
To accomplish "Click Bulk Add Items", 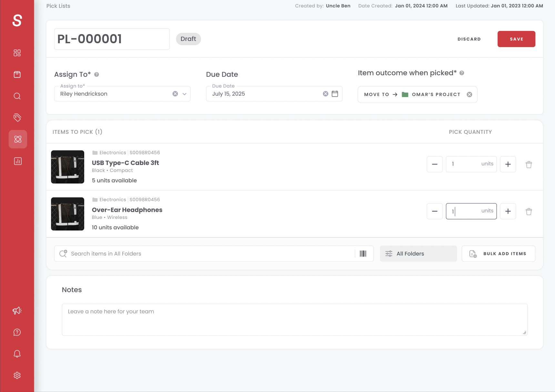I will [x=498, y=253].
